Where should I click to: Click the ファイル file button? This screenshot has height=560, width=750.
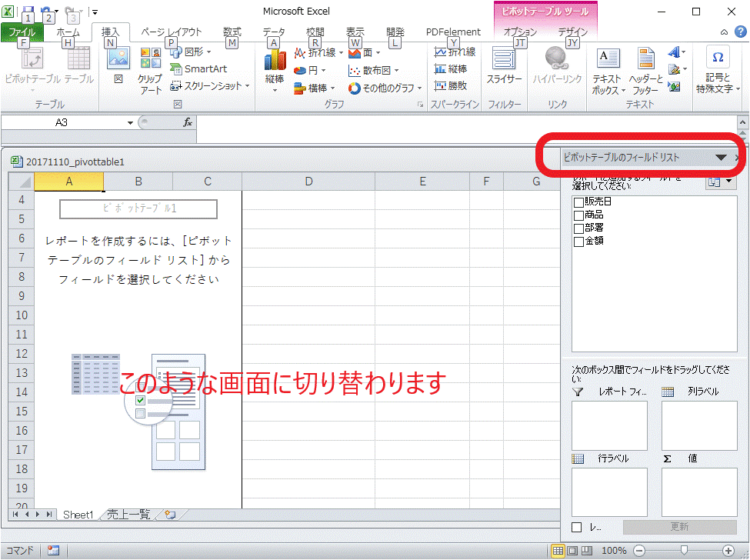(22, 32)
